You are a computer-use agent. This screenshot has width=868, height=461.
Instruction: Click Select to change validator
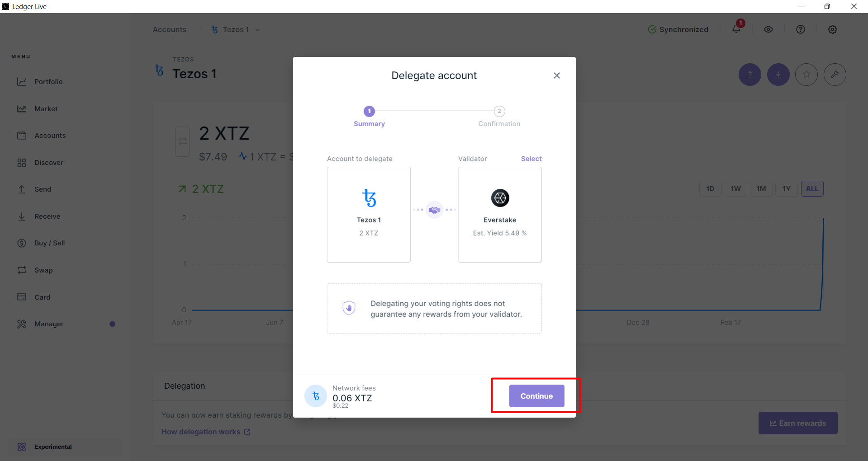pyautogui.click(x=531, y=159)
